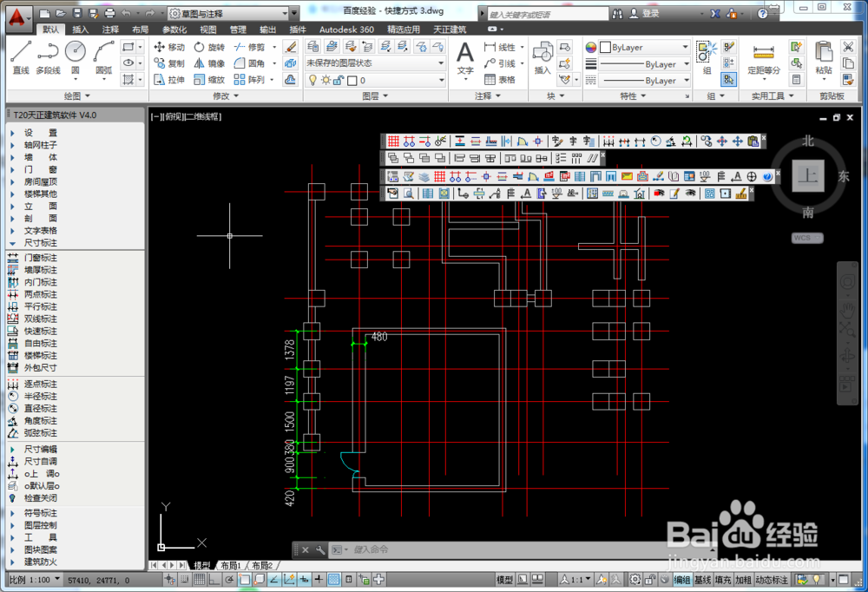The height and width of the screenshot is (592, 868).
Task: Toggle ortho mode in status bar
Action: pyautogui.click(x=214, y=580)
